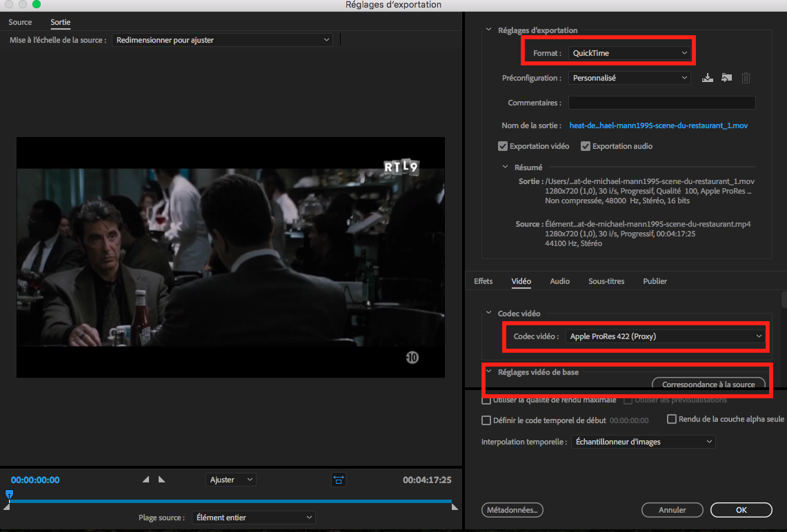This screenshot has height=532, width=787.
Task: Save the preset with the download-arrow icon
Action: [x=707, y=78]
